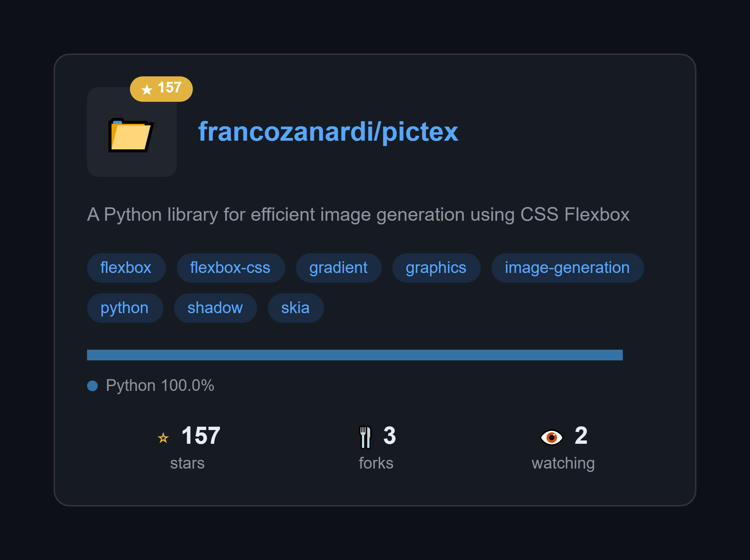
Task: Click the Python 100.0% label
Action: [160, 385]
